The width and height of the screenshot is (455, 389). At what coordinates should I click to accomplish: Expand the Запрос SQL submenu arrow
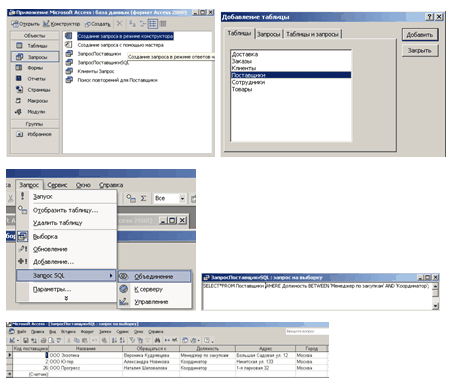(111, 276)
